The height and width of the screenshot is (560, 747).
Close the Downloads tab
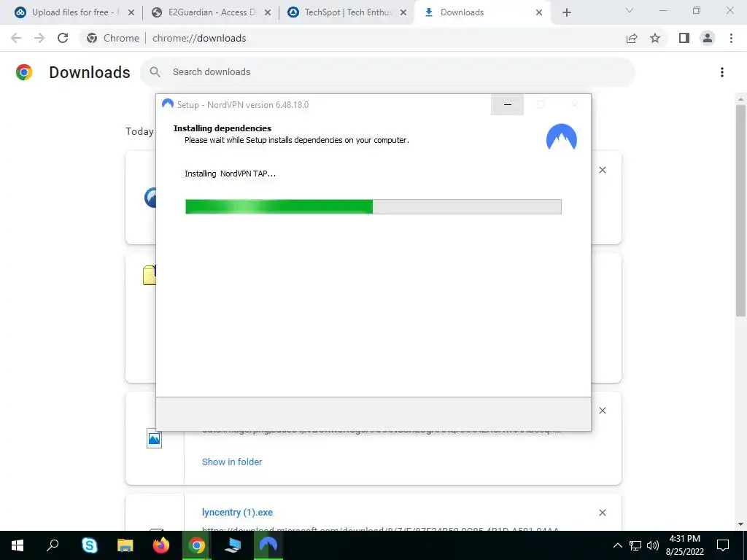539,12
